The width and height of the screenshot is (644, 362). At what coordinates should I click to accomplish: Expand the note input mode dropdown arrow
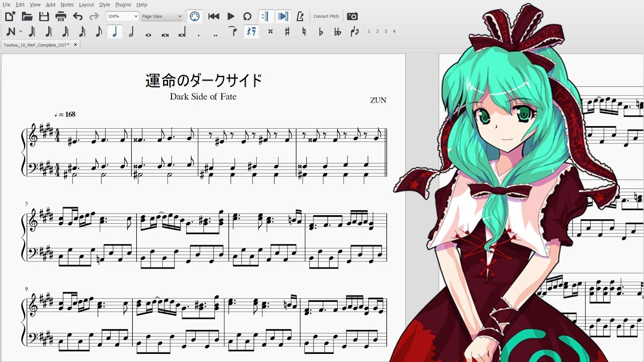pos(21,32)
